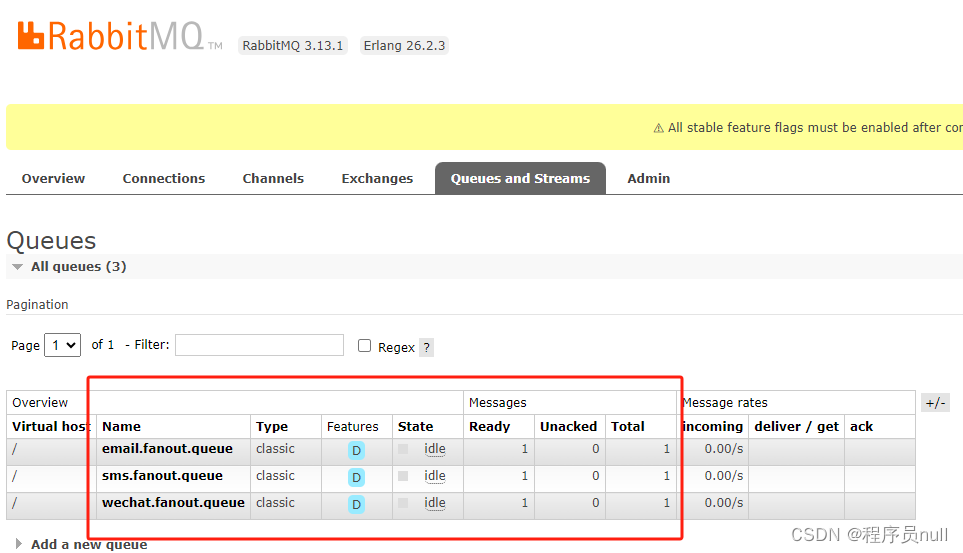Sort by the incoming column header
The height and width of the screenshot is (553, 963).
(x=712, y=426)
